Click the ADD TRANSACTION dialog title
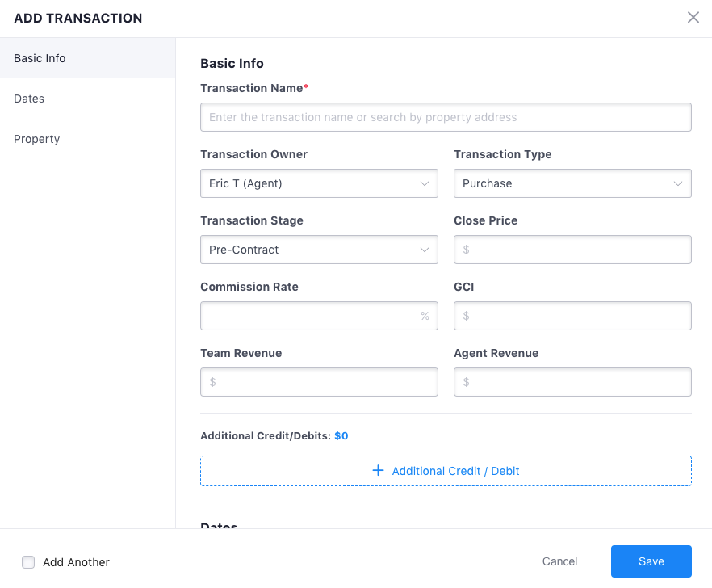The image size is (712, 588). pyautogui.click(x=78, y=19)
